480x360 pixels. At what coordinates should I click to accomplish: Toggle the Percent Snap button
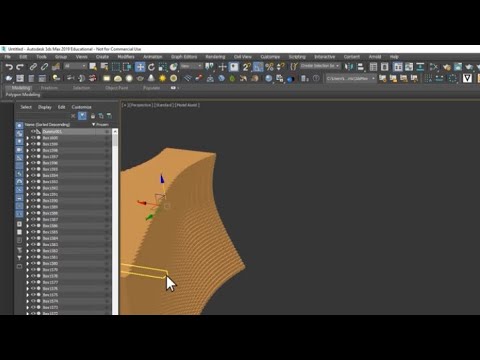[x=269, y=67]
